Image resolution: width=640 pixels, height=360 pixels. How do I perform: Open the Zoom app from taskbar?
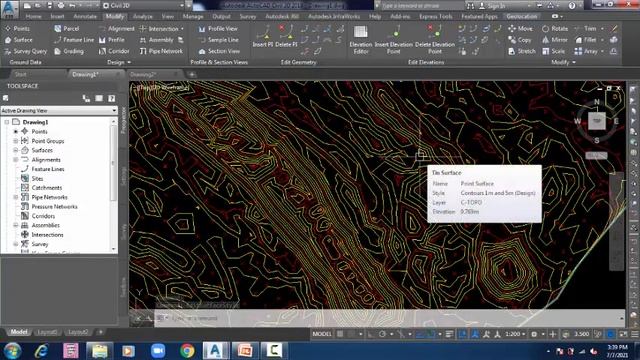point(158,351)
